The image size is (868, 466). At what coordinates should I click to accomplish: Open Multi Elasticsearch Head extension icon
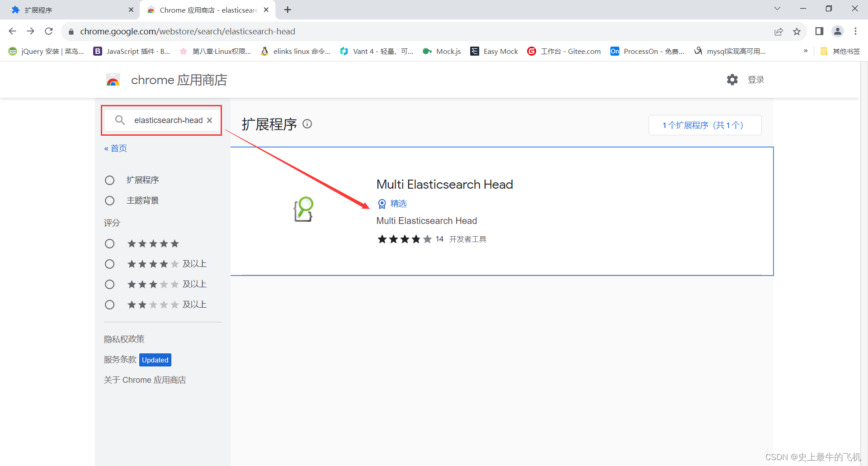[x=303, y=209]
